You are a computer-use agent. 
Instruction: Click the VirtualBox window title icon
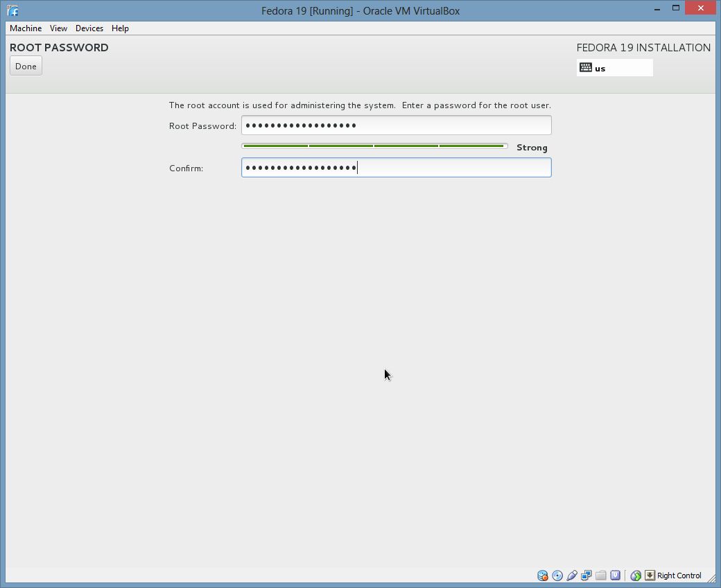[12, 10]
